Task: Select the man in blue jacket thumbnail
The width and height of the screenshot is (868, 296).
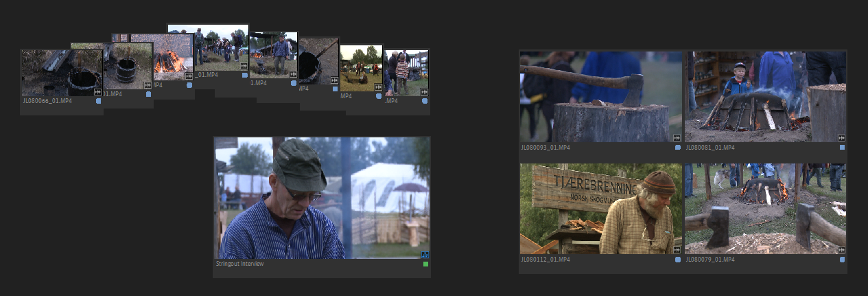Action: [x=273, y=55]
